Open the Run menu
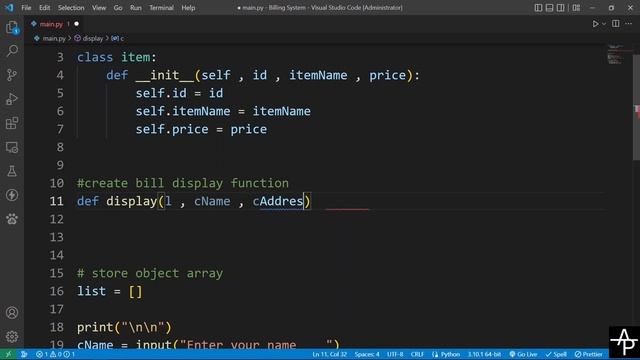 pos(136,8)
